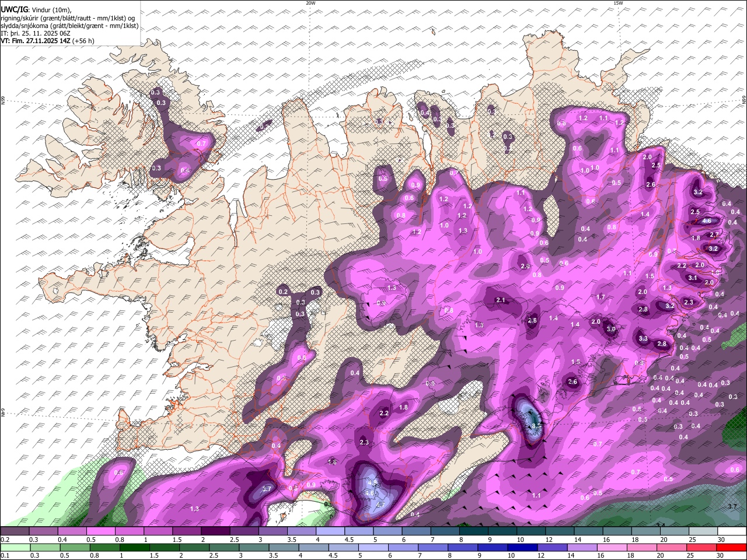The height and width of the screenshot is (560, 747).
Task: Pick the 8 swatch in the rain legend row
Action: [x=463, y=547]
